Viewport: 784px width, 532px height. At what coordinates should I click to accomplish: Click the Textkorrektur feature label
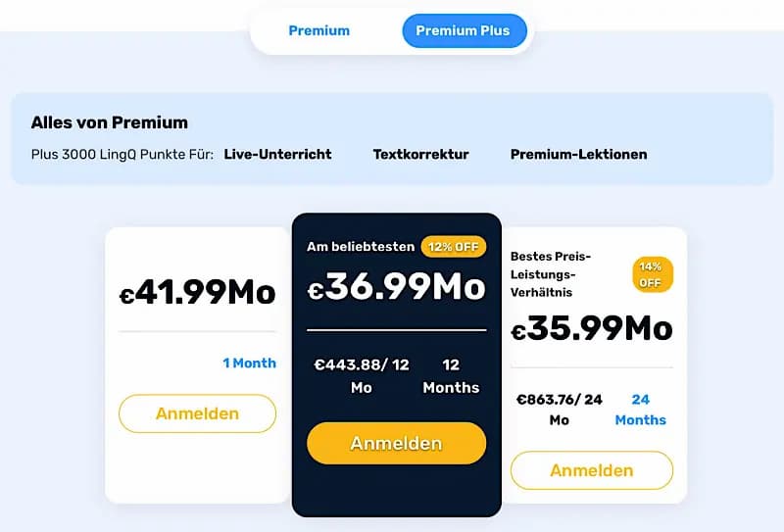pos(420,154)
